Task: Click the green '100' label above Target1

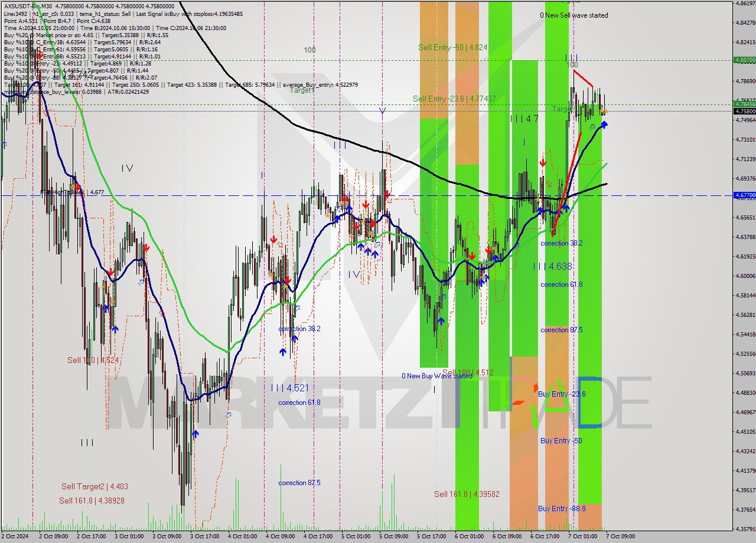Action: pyautogui.click(x=309, y=50)
